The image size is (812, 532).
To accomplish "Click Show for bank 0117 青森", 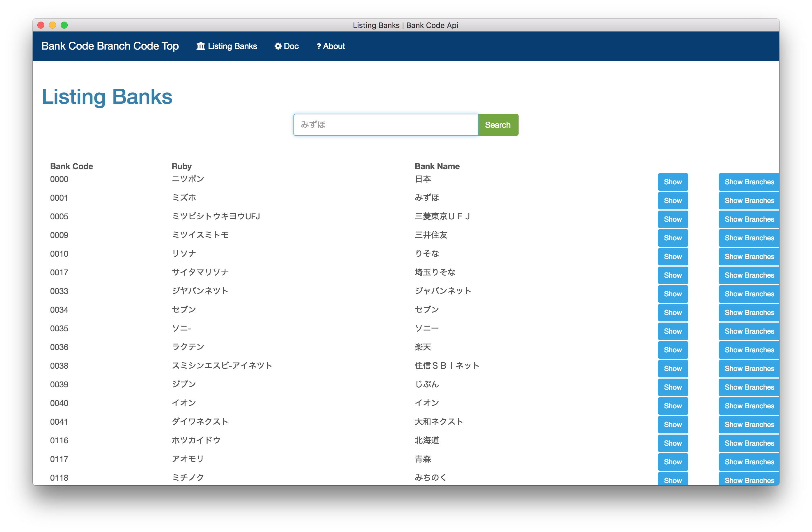I will click(673, 462).
